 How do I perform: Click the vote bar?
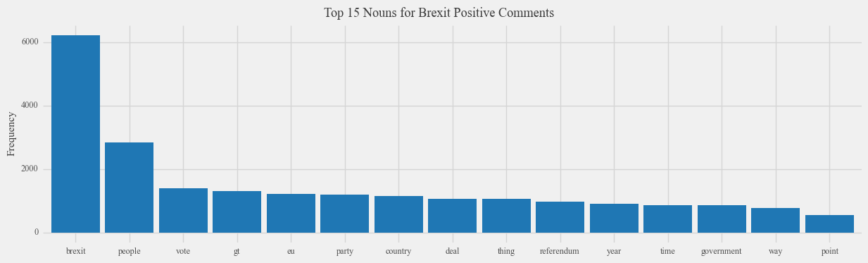point(183,210)
